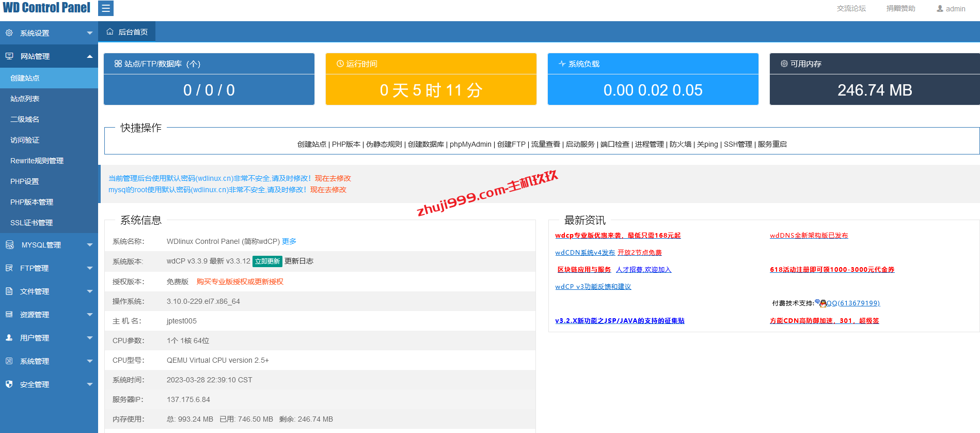Click the PHP版本 quick action link
Viewport: 980px width, 433px height.
click(346, 144)
